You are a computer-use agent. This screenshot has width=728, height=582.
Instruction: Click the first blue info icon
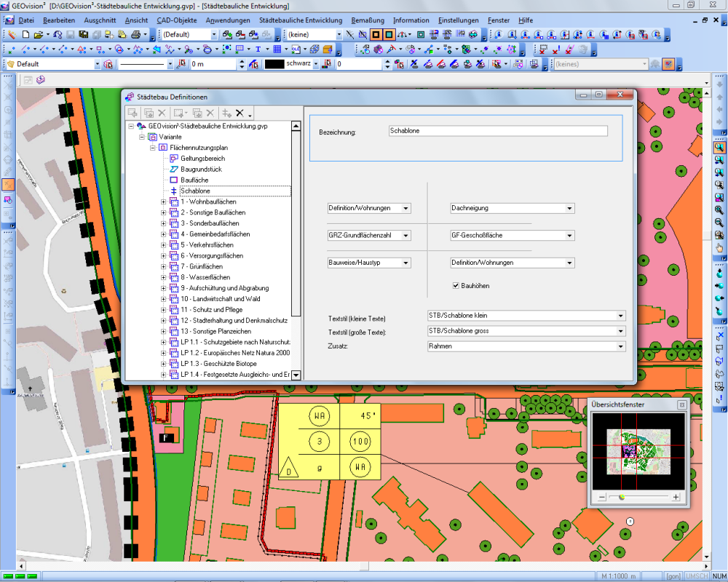pos(499,34)
